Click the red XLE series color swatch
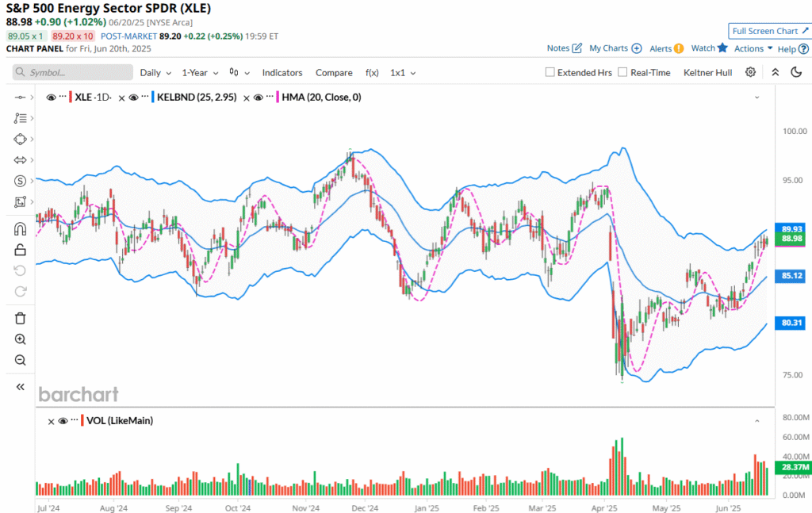The width and height of the screenshot is (812, 513). click(70, 98)
